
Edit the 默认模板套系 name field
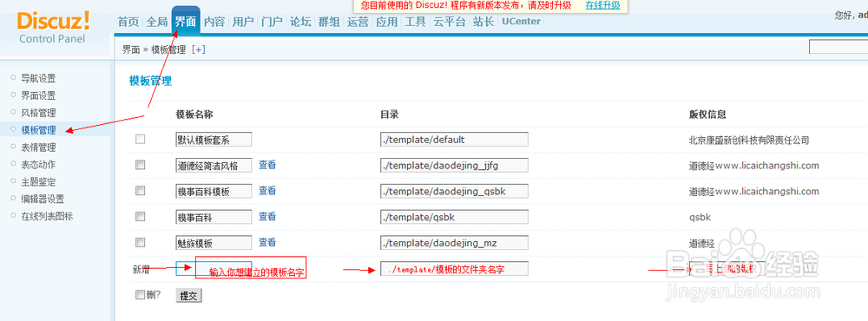click(214, 140)
